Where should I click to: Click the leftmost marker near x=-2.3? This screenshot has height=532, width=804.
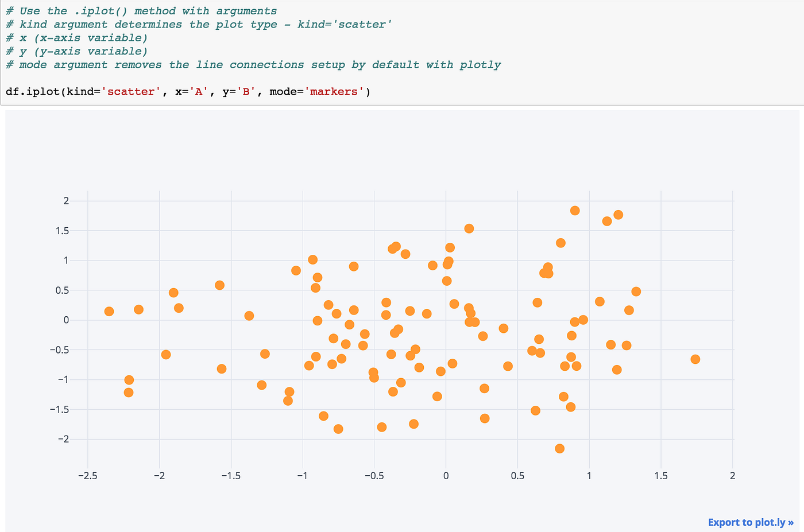pyautogui.click(x=109, y=311)
